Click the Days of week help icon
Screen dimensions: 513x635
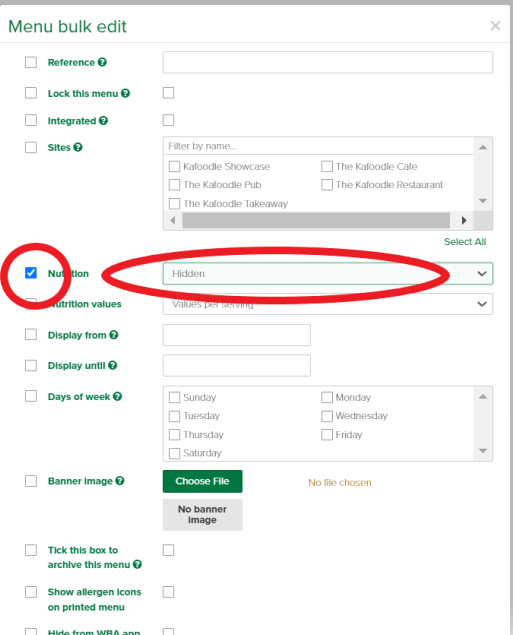117,396
